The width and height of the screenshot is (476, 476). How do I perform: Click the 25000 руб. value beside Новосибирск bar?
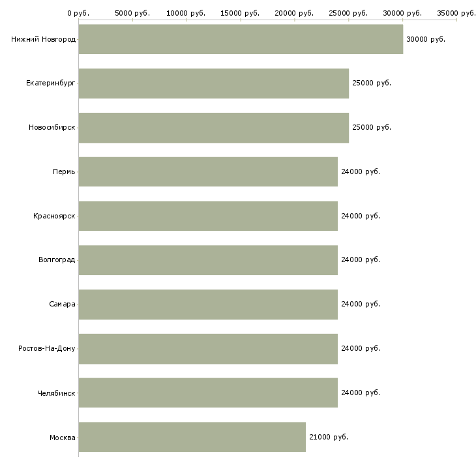point(371,127)
